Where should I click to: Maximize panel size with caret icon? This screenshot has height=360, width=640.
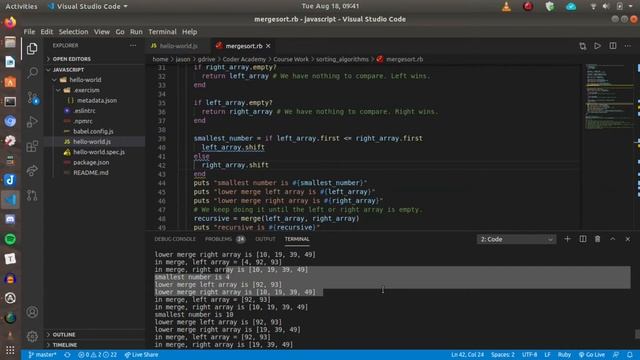[613, 239]
